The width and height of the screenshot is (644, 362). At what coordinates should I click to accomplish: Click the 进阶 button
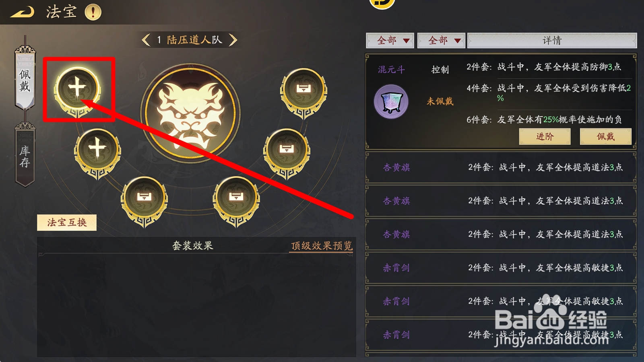[x=545, y=136]
